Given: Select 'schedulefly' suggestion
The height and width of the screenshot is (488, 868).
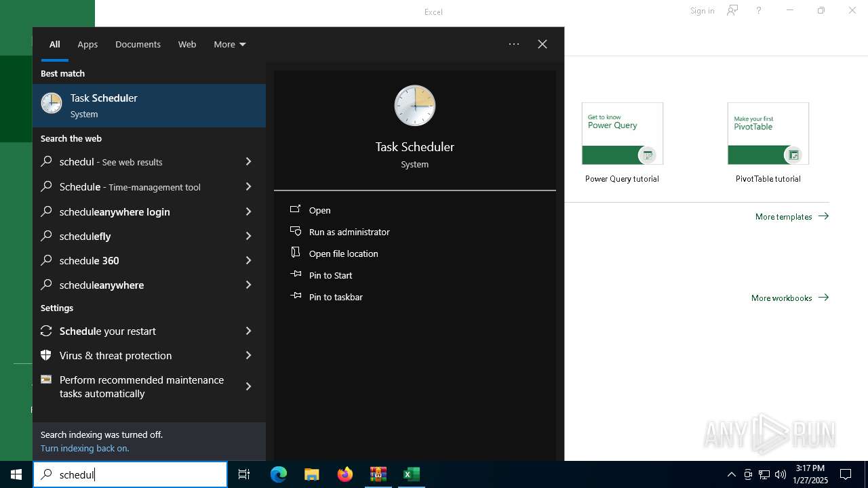Looking at the screenshot, I should (136, 236).
